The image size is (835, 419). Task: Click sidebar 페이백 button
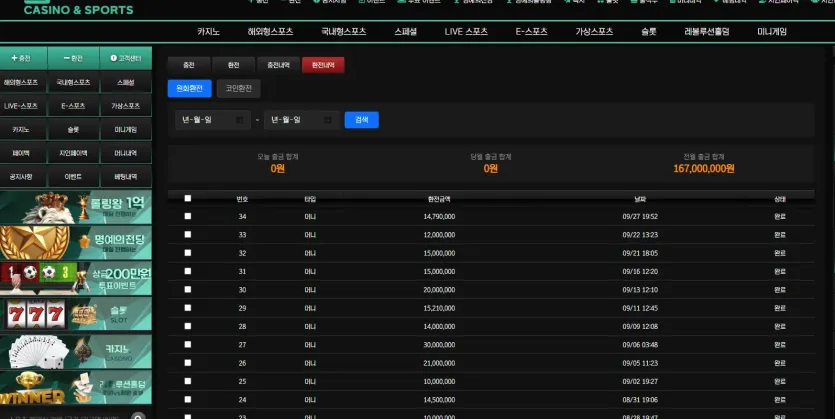(x=21, y=153)
